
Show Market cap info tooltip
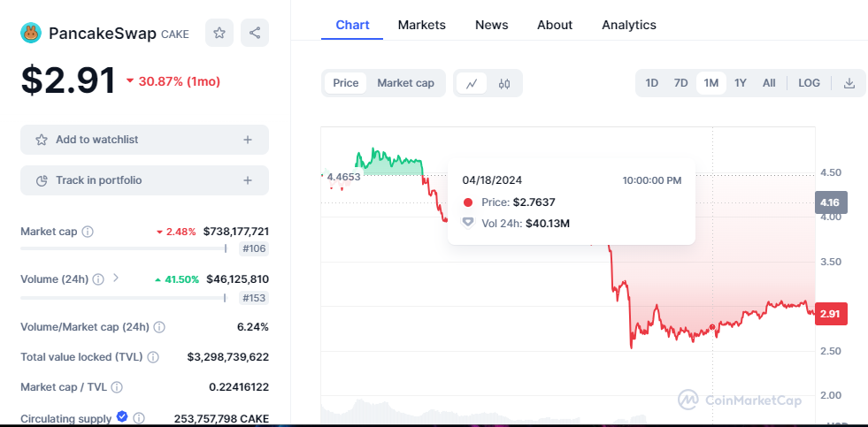88,232
